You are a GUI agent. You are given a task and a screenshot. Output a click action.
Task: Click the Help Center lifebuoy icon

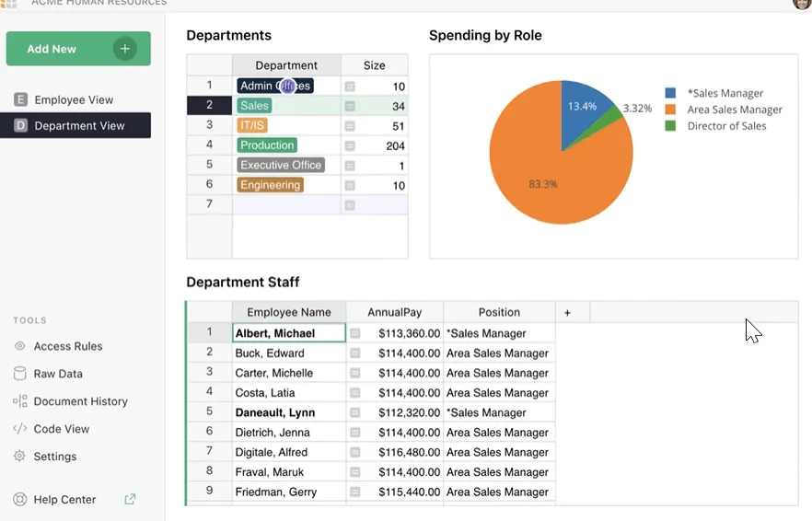(19, 499)
